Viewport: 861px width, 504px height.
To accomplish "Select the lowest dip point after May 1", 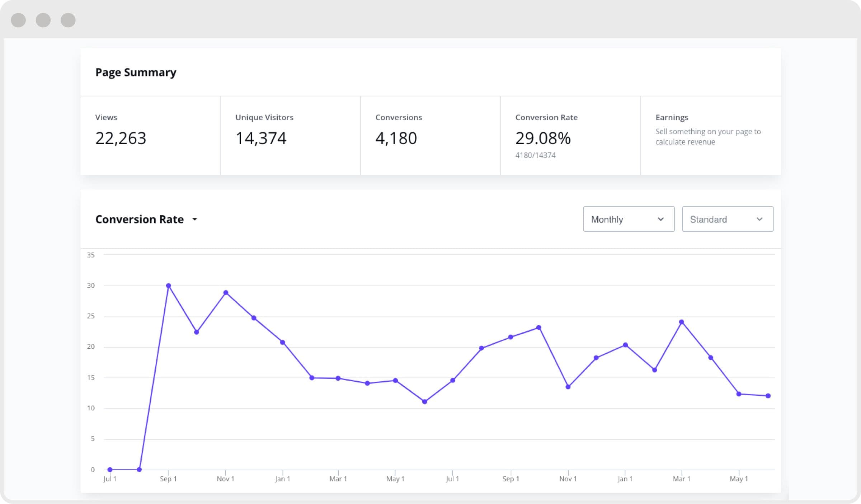I will pyautogui.click(x=425, y=402).
